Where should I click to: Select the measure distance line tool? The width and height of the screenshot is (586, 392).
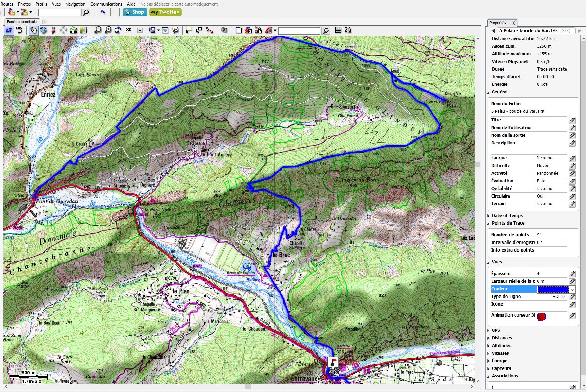click(x=209, y=30)
